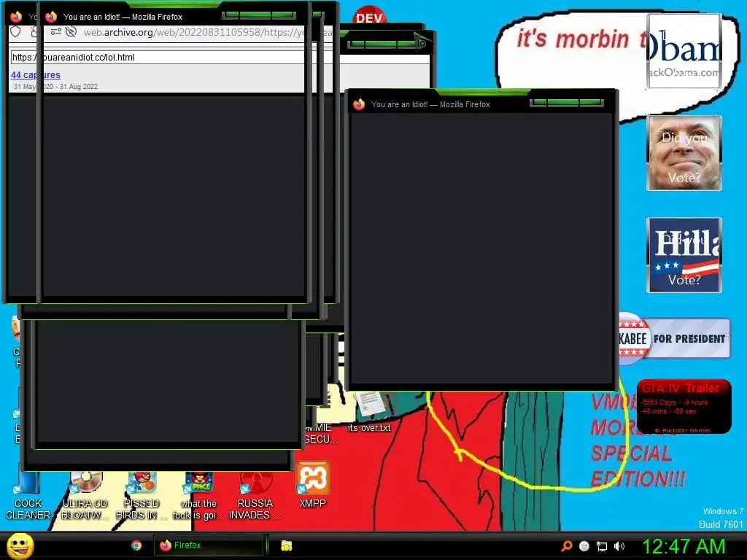Select the RUSSIA INVADES... desktop icon
This screenshot has width=747, height=560.
[x=255, y=495]
